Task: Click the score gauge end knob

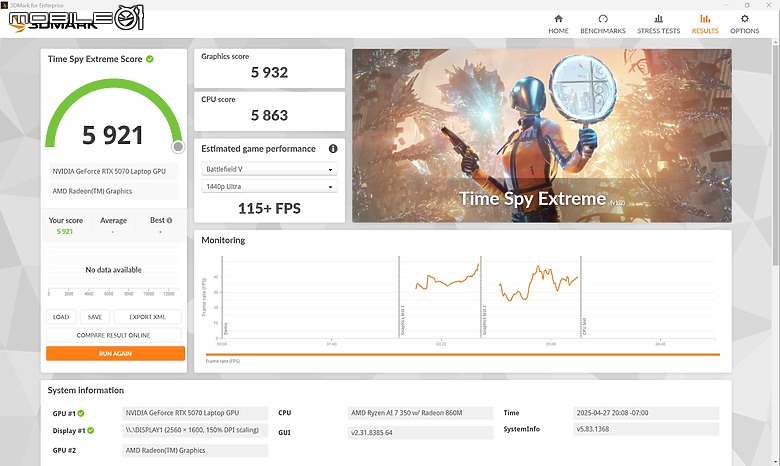Action: [x=178, y=147]
